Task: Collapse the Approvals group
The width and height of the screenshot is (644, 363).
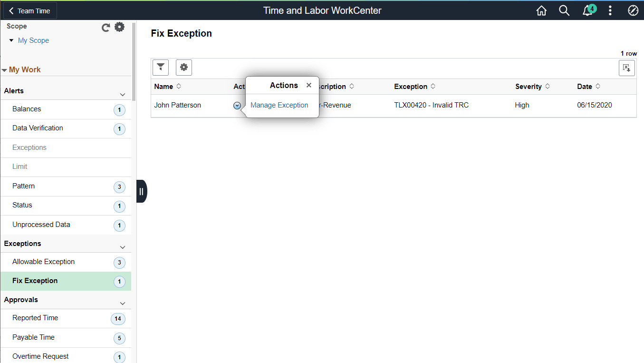Action: tap(123, 303)
